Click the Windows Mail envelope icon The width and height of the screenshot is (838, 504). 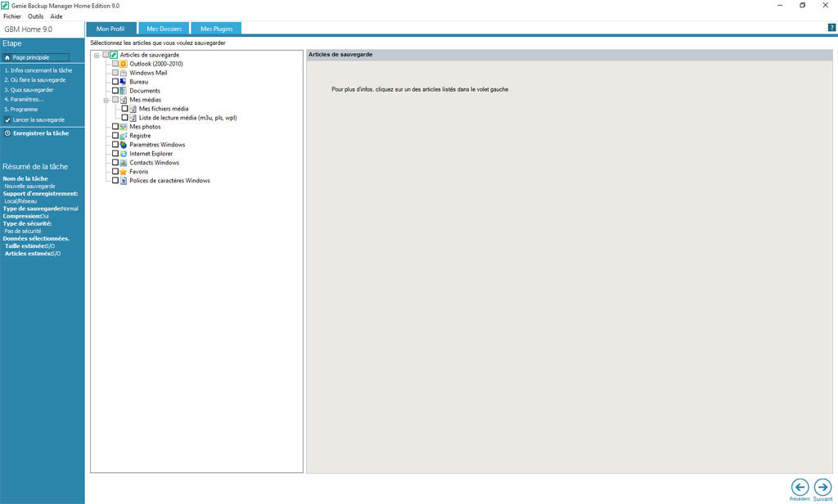tap(124, 73)
